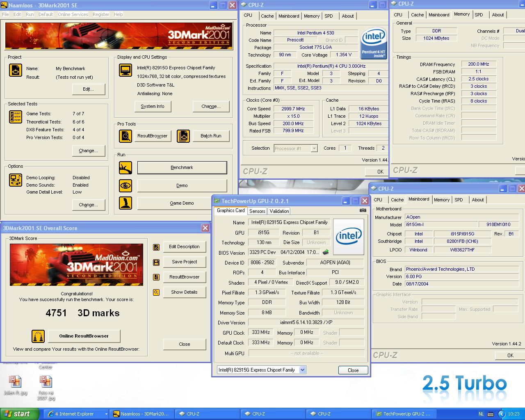The width and height of the screenshot is (525, 420).
Task: Click the GPU-Z Driver Version field
Action: [306, 322]
